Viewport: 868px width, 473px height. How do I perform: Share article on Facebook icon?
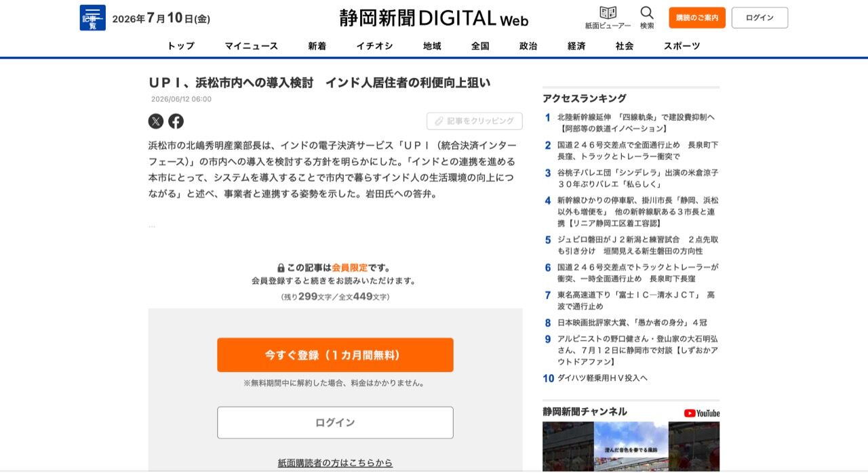click(176, 121)
